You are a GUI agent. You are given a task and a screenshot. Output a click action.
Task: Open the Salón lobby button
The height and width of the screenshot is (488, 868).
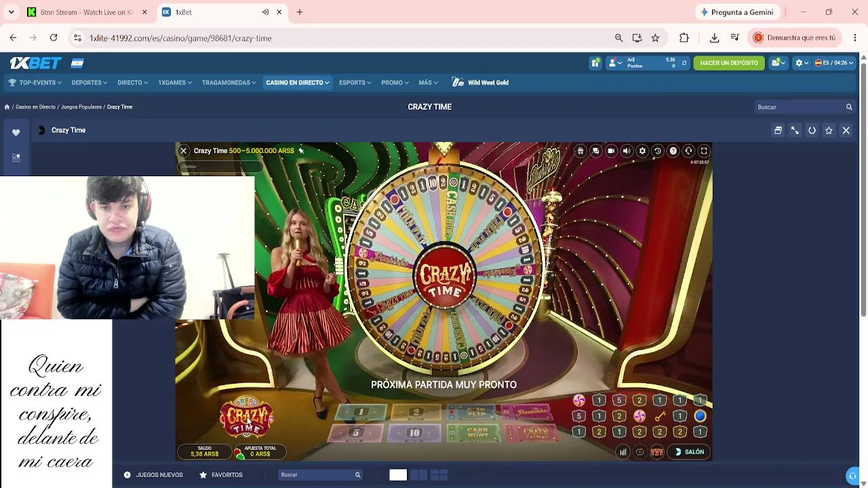click(x=690, y=452)
